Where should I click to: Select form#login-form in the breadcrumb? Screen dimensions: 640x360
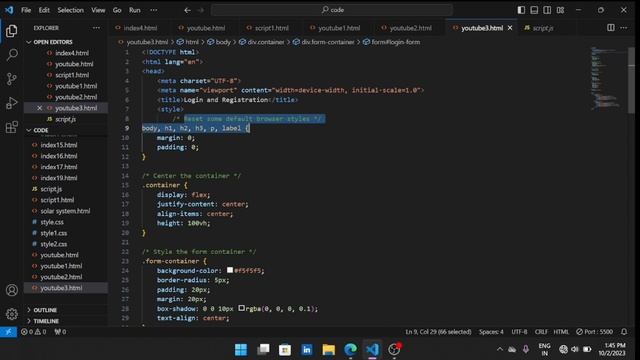pos(391,42)
